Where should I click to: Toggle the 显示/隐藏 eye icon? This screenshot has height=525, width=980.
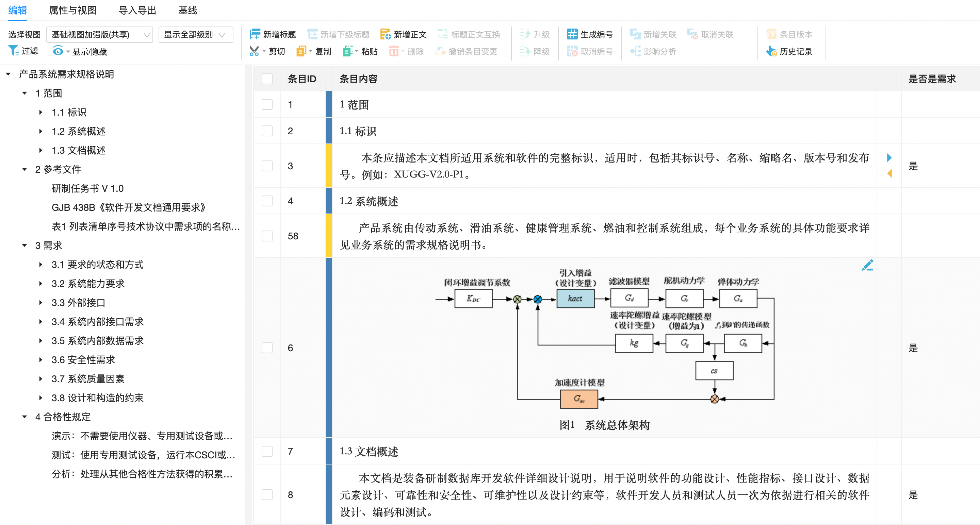[58, 51]
